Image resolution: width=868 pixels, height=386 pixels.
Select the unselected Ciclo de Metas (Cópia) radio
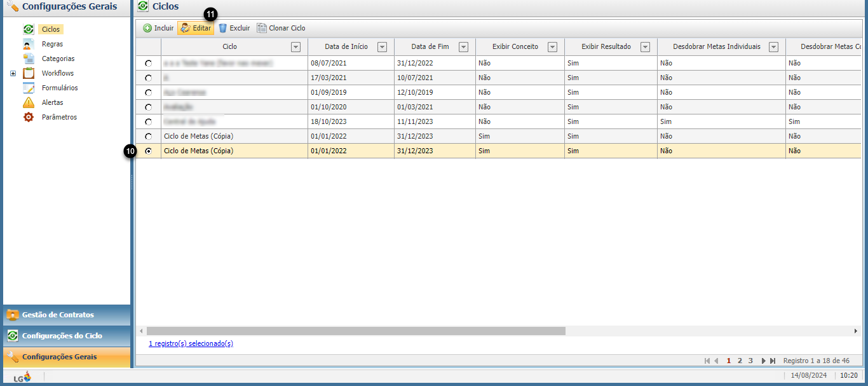149,137
